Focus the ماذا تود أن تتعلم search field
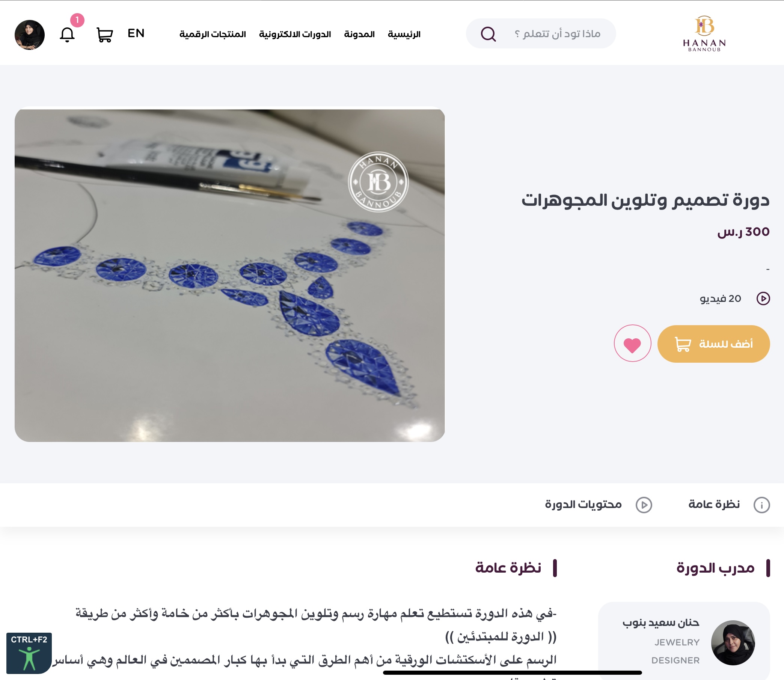 pyautogui.click(x=541, y=34)
